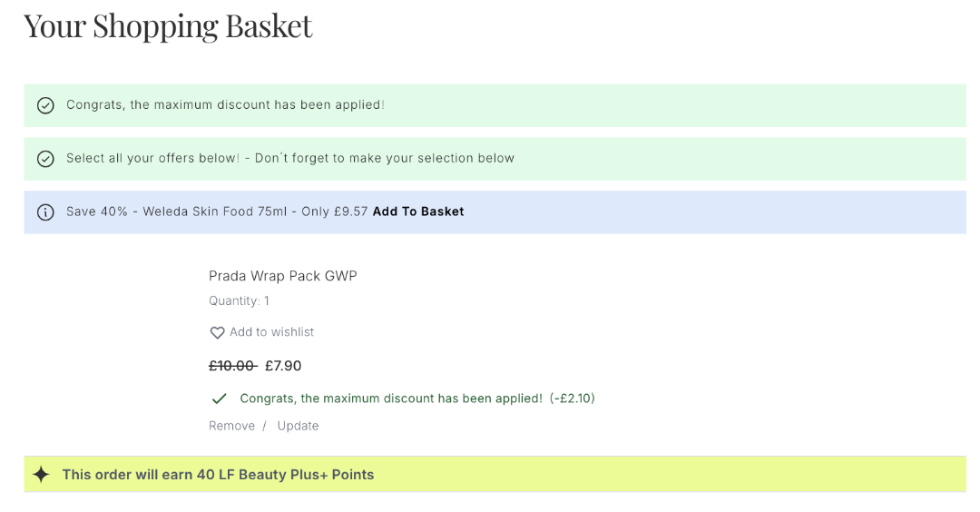Click the check-circle icon in the maximum discount banner
Screen dimensions: 980x512
45,105
